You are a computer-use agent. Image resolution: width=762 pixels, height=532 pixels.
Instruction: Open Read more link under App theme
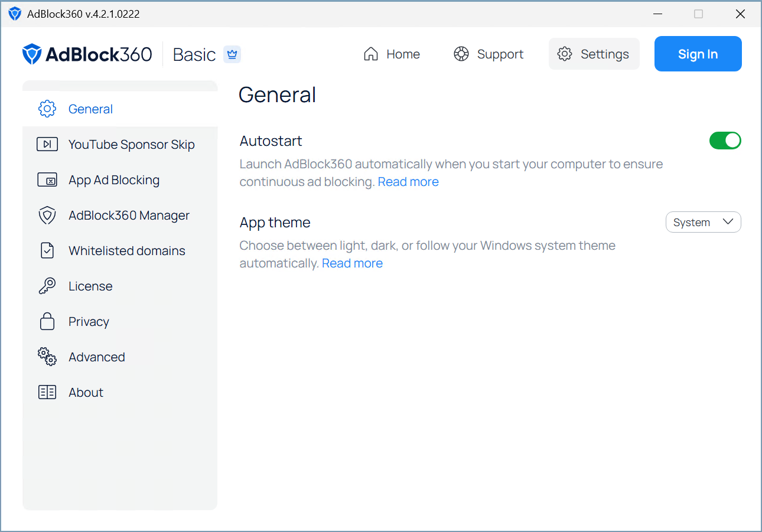click(x=352, y=263)
